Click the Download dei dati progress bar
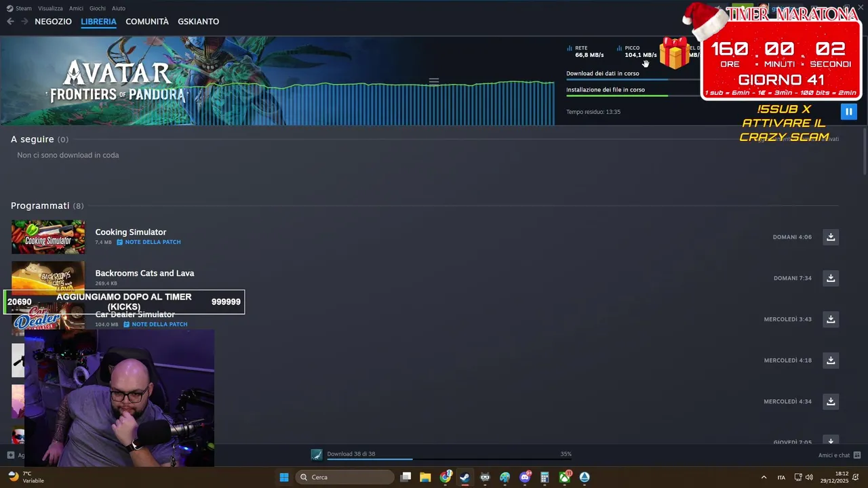 (x=633, y=79)
